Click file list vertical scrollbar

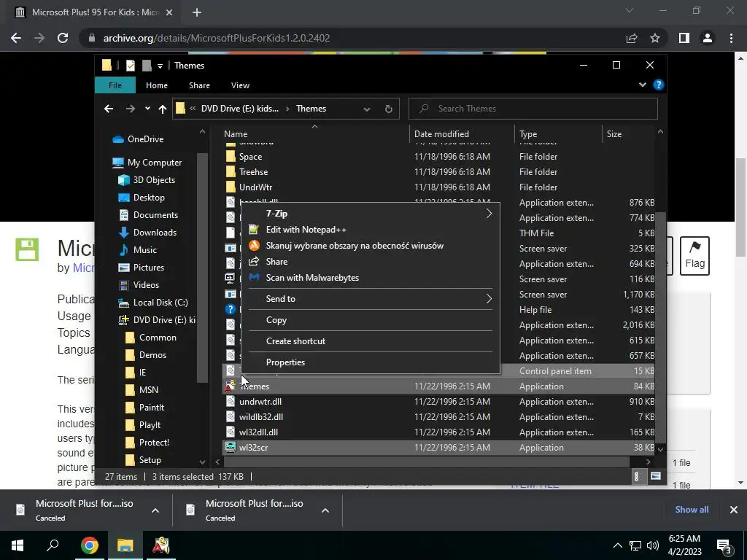click(660, 327)
